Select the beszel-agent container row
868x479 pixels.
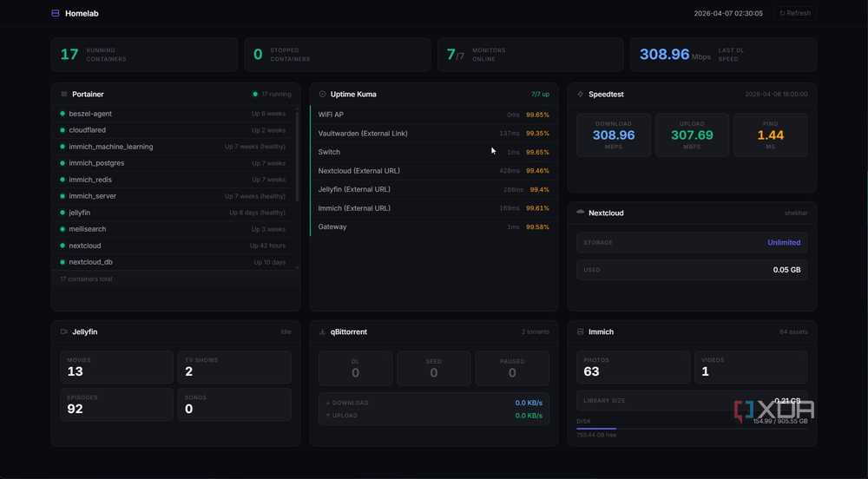173,114
